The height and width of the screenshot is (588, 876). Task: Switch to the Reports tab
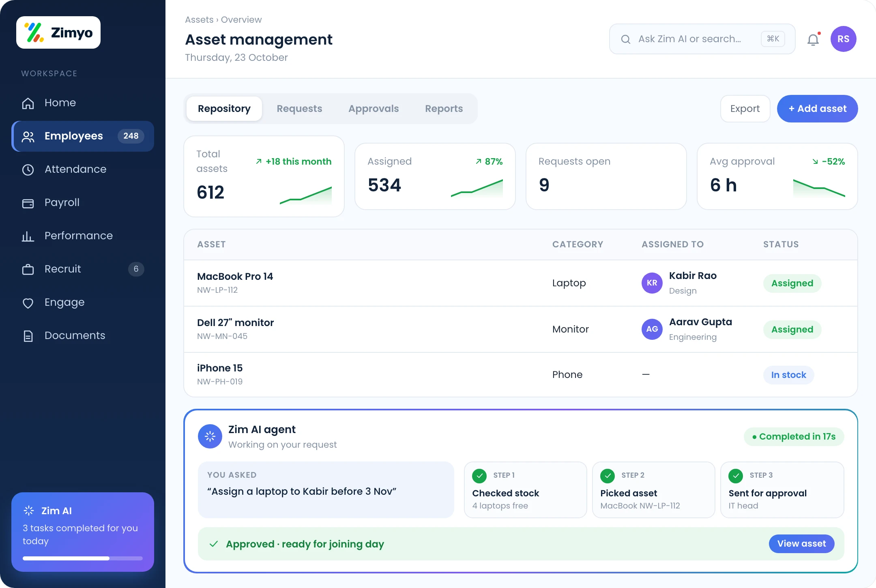pos(444,109)
